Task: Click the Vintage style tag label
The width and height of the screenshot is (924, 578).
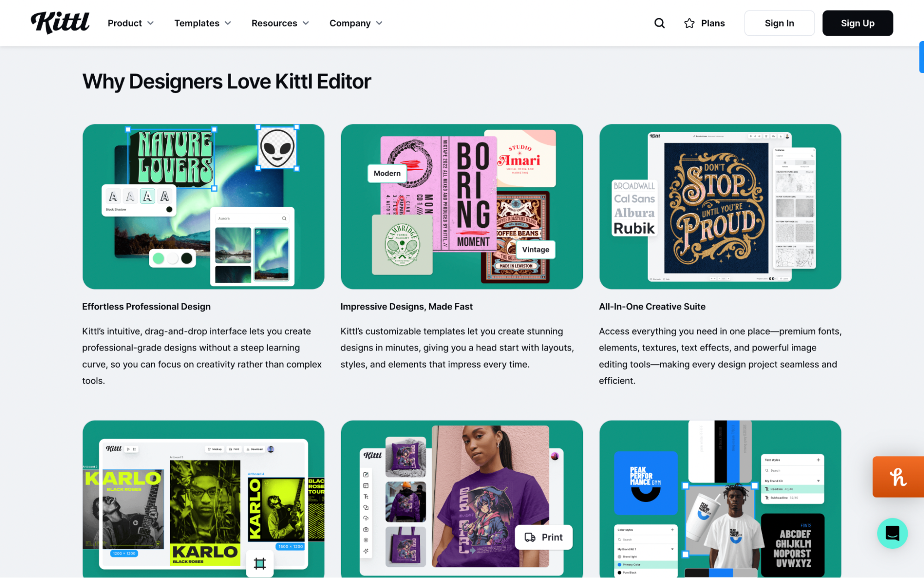Action: click(x=536, y=250)
